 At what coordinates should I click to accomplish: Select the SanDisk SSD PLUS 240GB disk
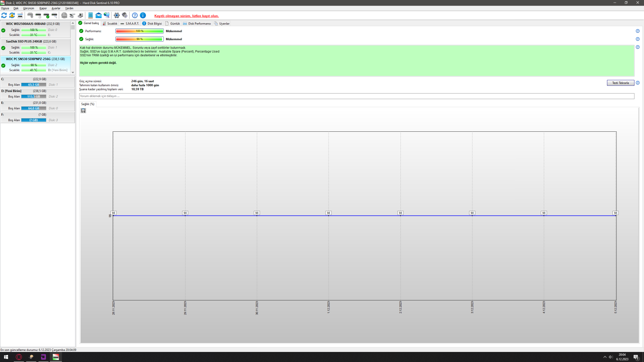point(31,42)
